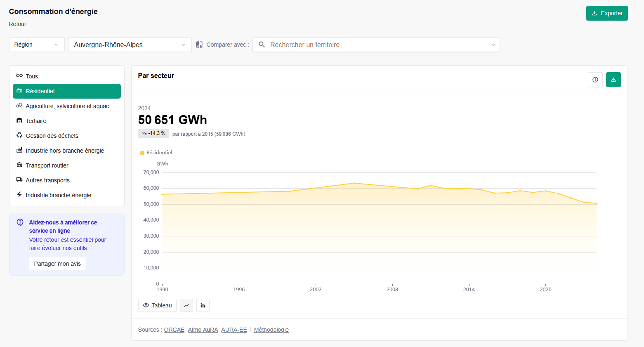Expand the territory comparison dropdown arrow

493,45
